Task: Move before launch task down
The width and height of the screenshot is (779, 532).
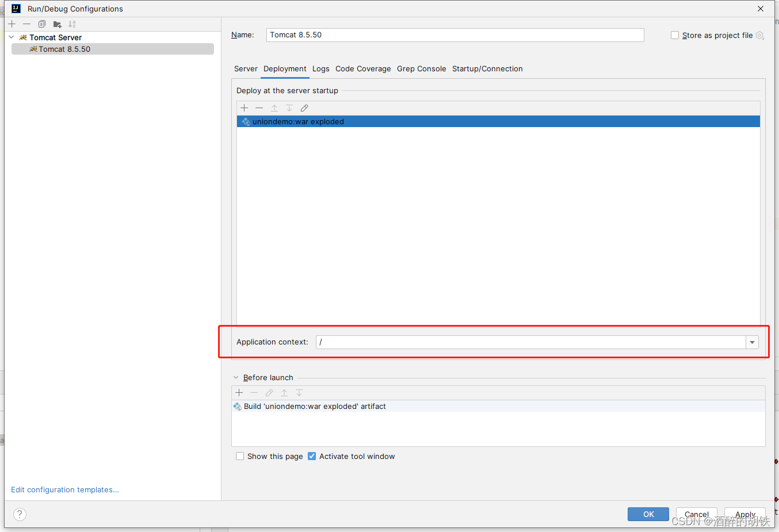Action: [x=299, y=393]
